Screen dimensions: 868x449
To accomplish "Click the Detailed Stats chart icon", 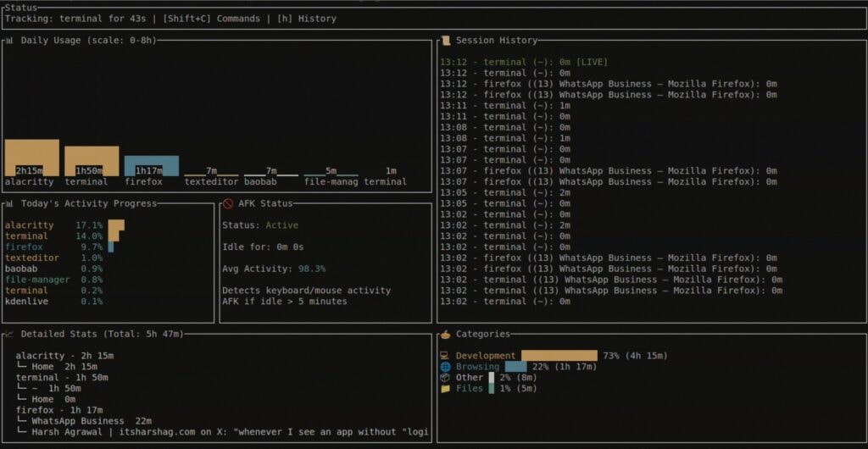I will click(9, 334).
